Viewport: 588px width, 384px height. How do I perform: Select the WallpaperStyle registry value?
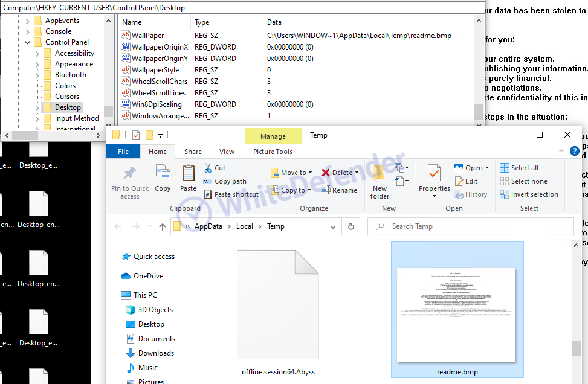(155, 70)
